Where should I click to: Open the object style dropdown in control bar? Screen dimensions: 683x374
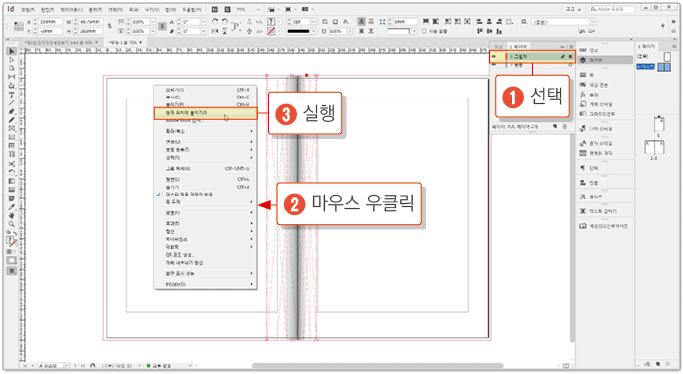(592, 22)
